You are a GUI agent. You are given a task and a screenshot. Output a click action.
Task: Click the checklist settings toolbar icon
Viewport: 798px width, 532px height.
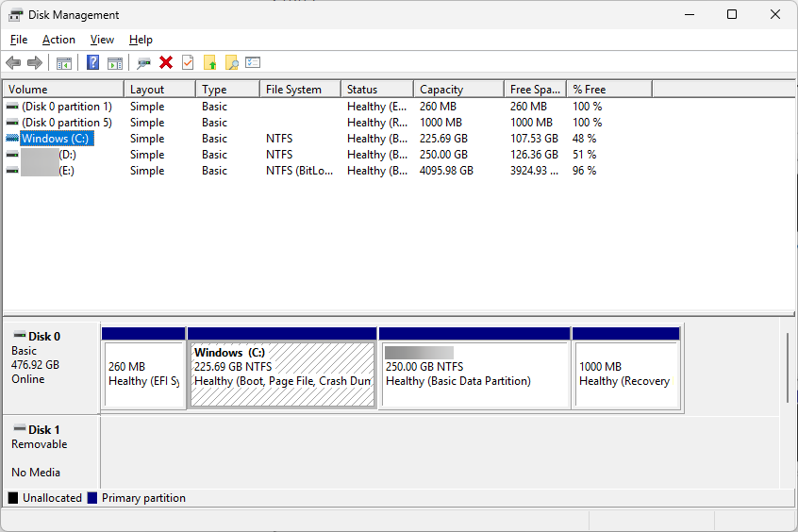click(x=253, y=62)
